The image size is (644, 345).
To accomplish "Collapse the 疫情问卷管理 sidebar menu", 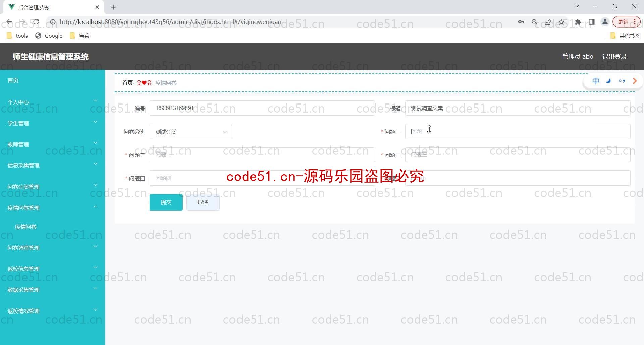I will (x=52, y=207).
